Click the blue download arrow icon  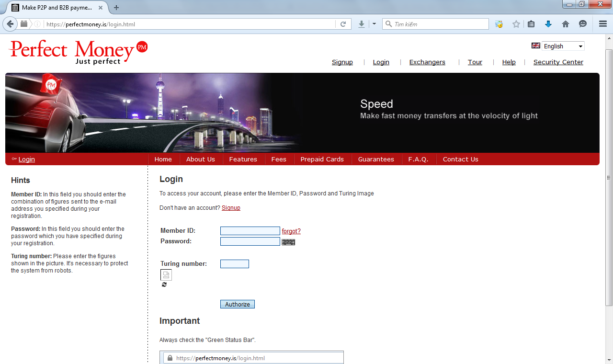[x=548, y=24]
